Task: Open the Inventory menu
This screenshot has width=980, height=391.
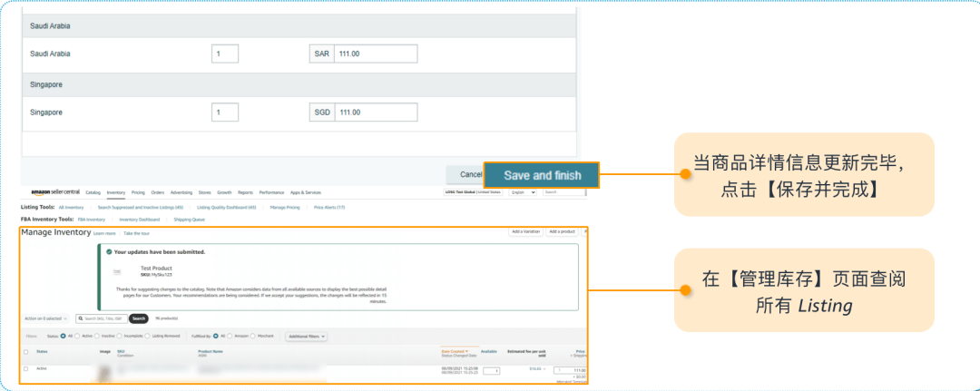Action: [x=115, y=192]
